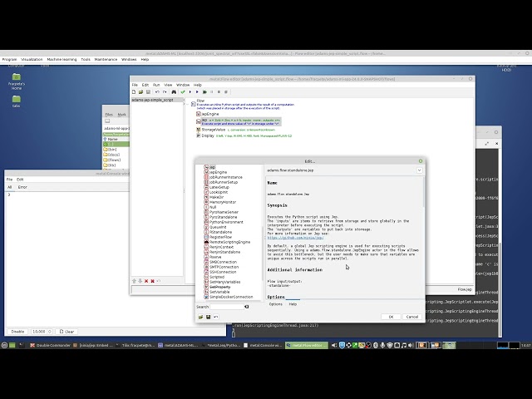
Task: Click the Cancel button in Edit dialog
Action: click(x=412, y=317)
